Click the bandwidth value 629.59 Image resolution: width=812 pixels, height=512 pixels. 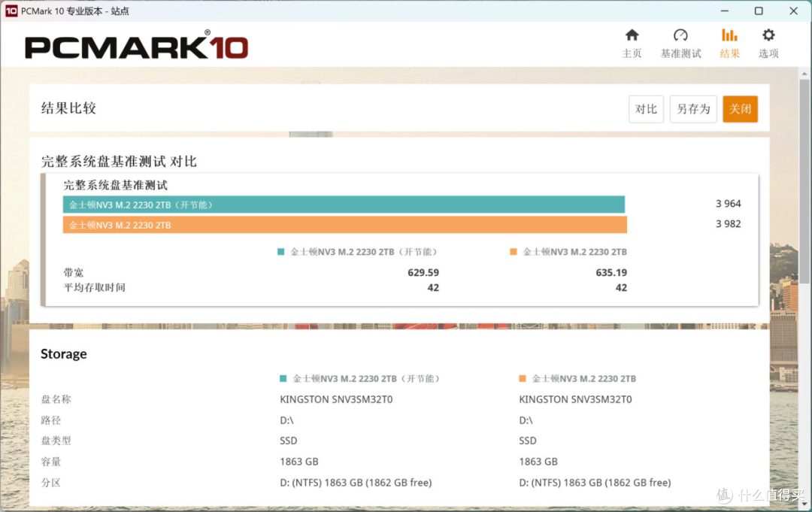[x=423, y=272]
